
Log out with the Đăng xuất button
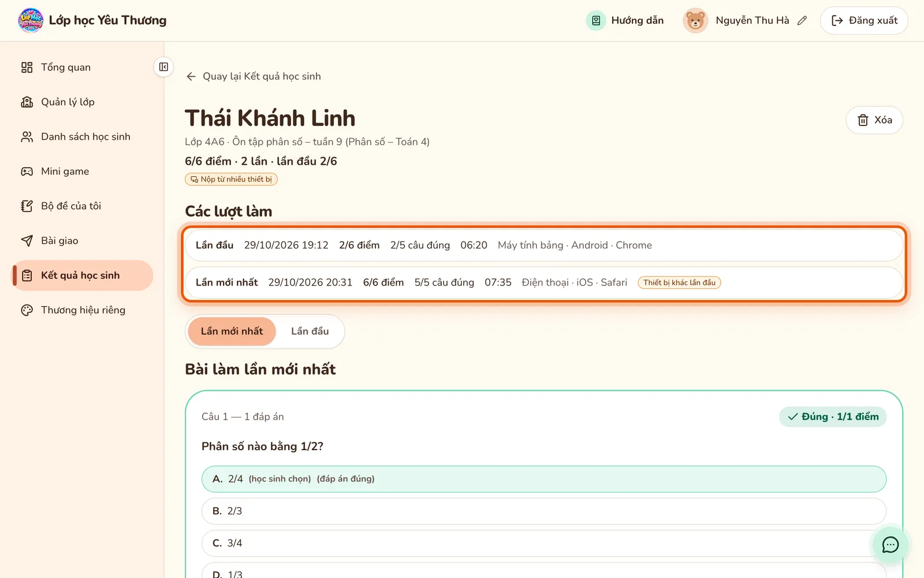click(x=864, y=20)
